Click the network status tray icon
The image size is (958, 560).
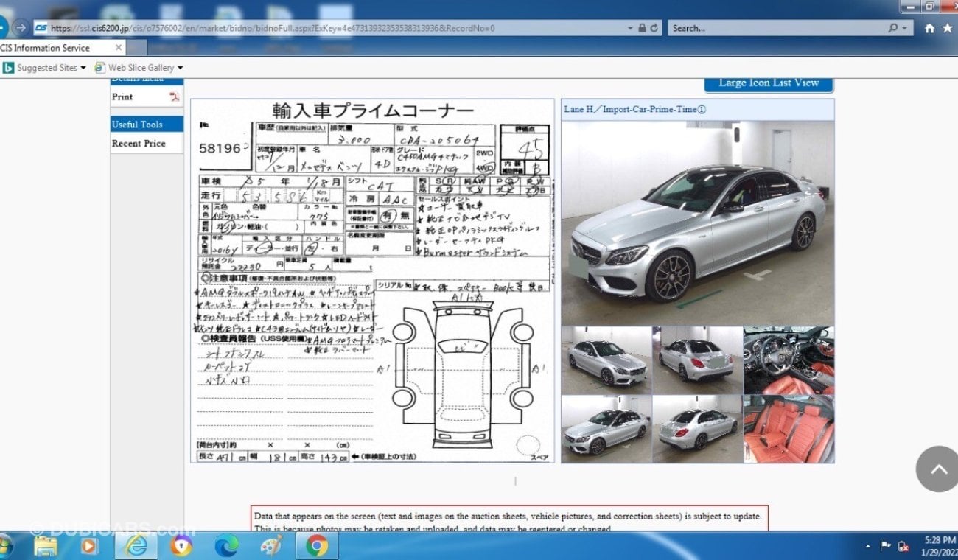(903, 547)
